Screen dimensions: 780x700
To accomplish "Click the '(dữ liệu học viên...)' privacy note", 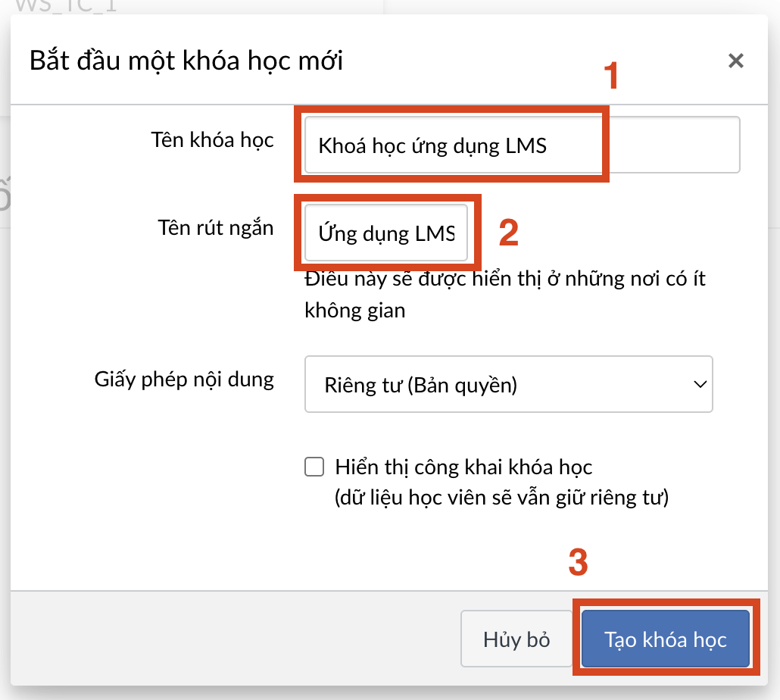I will point(501,498).
